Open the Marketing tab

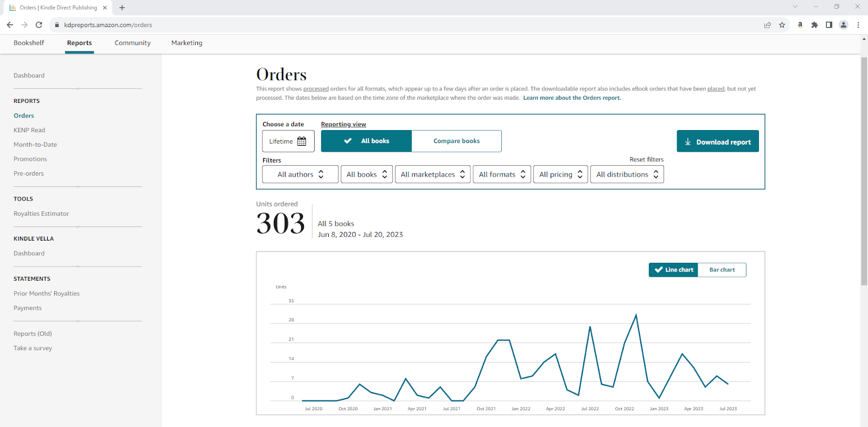[x=187, y=43]
